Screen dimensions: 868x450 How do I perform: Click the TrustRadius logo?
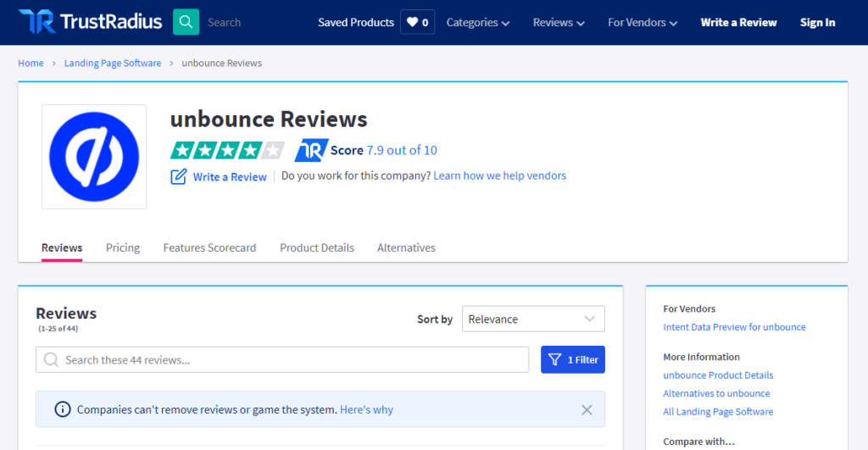pyautogui.click(x=90, y=22)
